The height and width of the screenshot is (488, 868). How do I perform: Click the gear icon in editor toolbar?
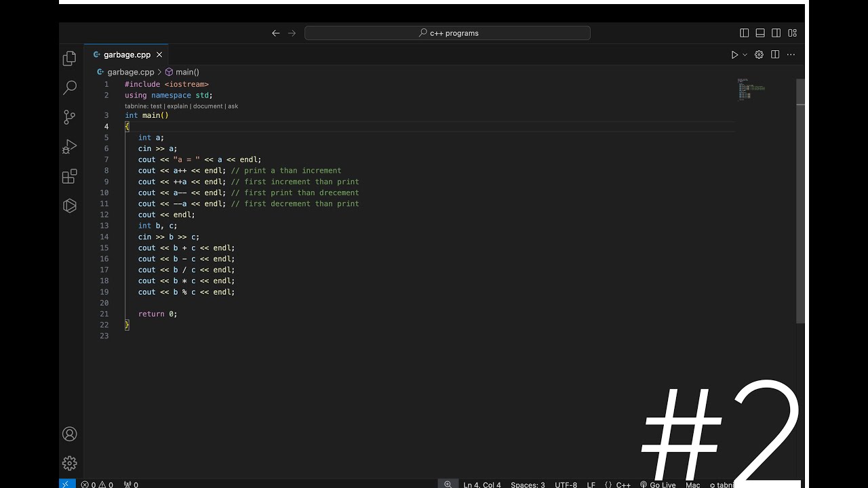click(759, 55)
